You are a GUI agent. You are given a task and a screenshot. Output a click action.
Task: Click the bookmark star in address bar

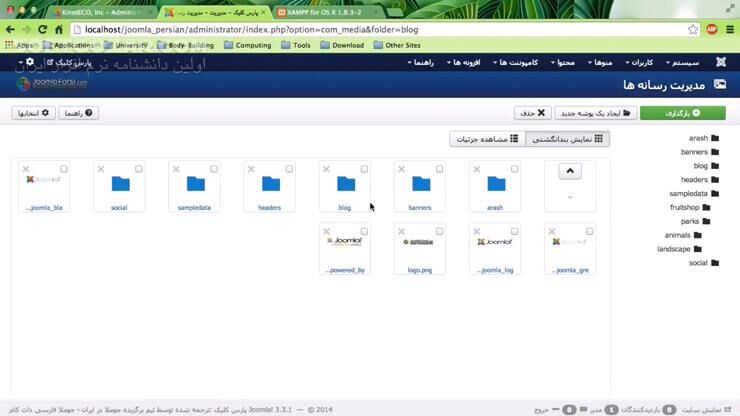click(692, 30)
